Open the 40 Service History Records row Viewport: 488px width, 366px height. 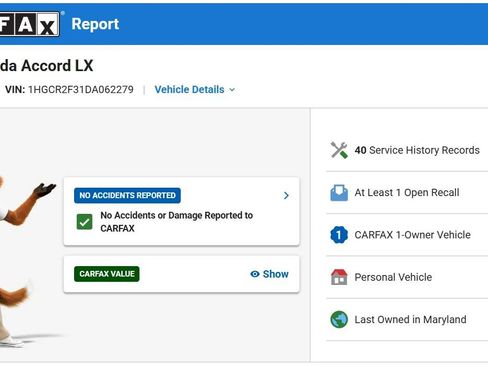(x=407, y=150)
